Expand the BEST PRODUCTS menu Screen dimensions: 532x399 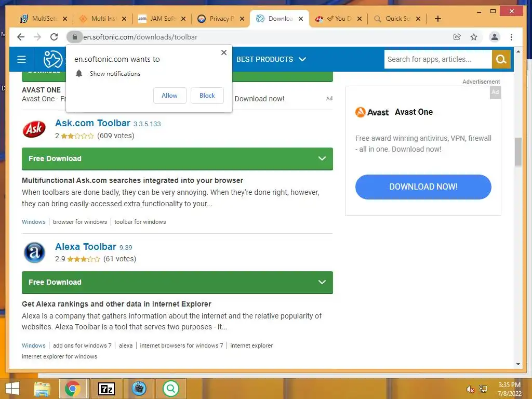click(271, 59)
